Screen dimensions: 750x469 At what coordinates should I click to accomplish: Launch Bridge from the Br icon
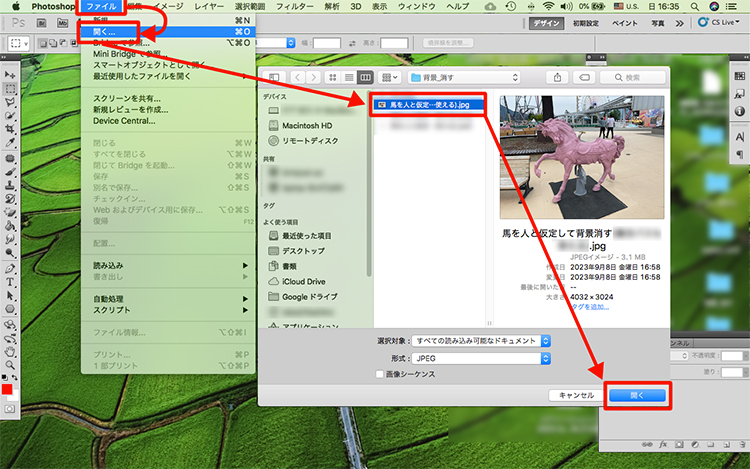point(42,23)
